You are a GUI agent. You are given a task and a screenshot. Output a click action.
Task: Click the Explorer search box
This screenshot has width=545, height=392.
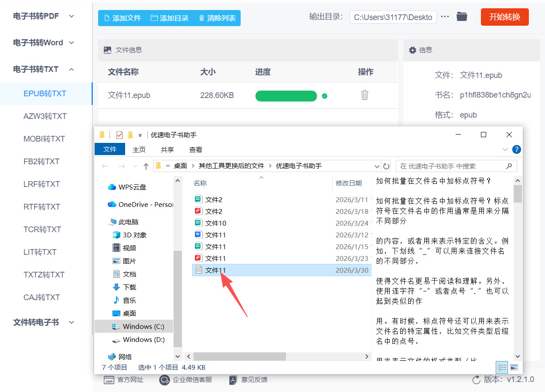pos(456,166)
